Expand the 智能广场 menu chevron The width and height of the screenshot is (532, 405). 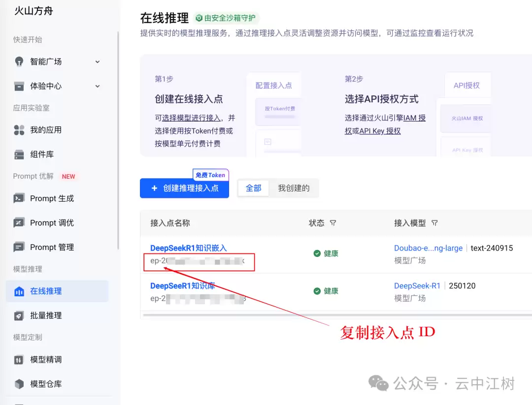pyautogui.click(x=98, y=62)
